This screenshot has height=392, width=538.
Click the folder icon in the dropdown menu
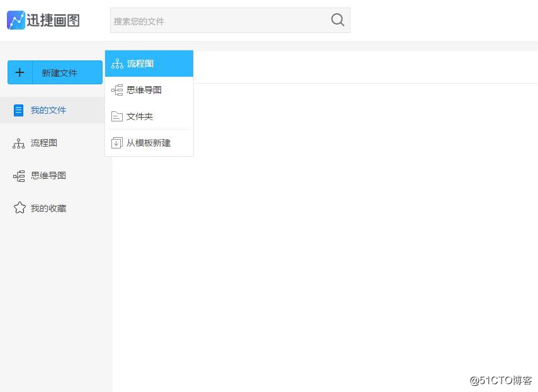pyautogui.click(x=117, y=116)
